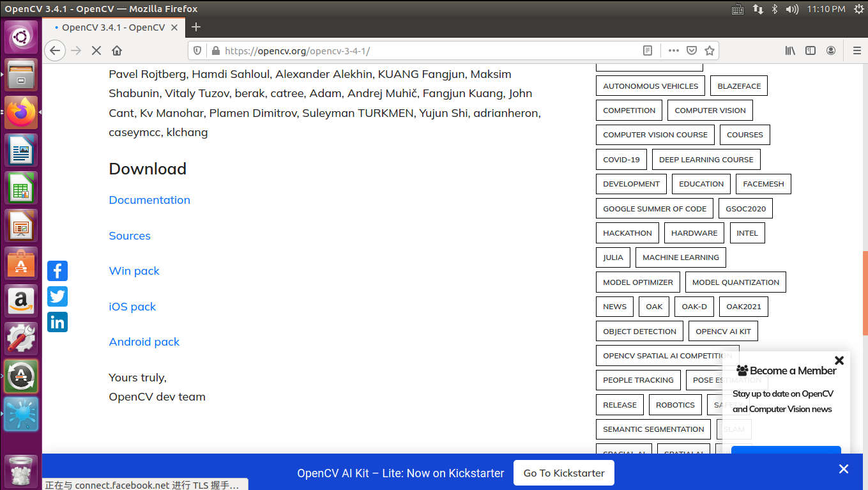The width and height of the screenshot is (868, 490).
Task: Launch LibreOffice Writer from dock
Action: (21, 150)
